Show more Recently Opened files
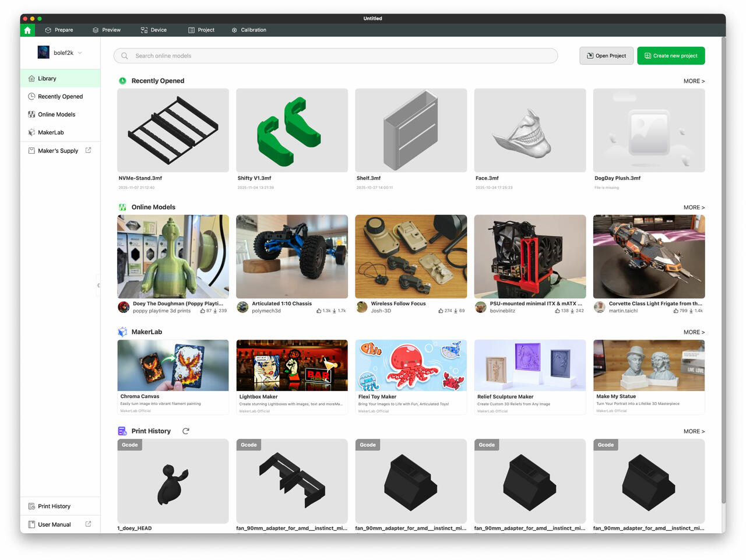746x560 pixels. coord(694,81)
